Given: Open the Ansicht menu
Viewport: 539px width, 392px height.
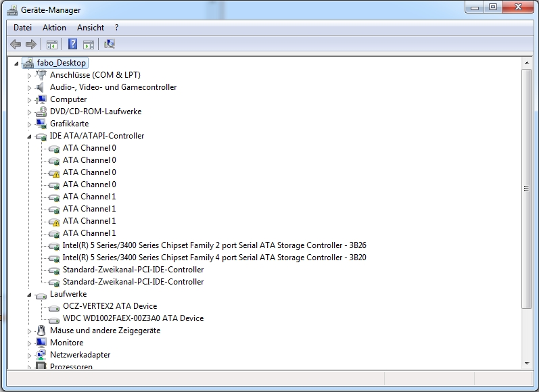Looking at the screenshot, I should click(x=91, y=28).
